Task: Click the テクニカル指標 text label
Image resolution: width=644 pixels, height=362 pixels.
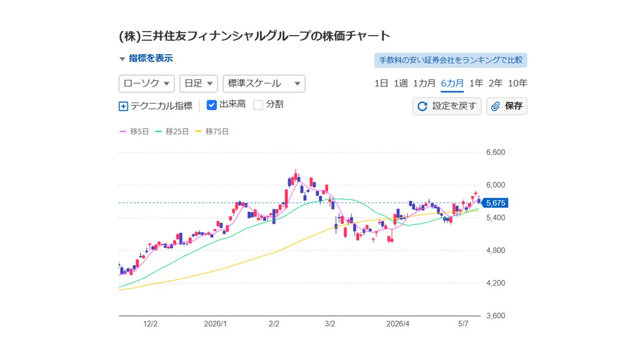Action: pyautogui.click(x=162, y=106)
